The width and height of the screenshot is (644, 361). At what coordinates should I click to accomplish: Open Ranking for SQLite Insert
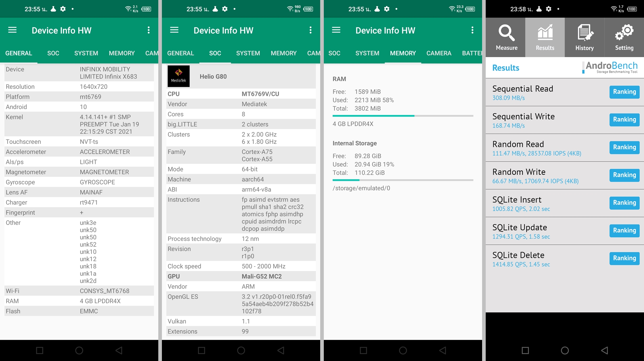[624, 203]
